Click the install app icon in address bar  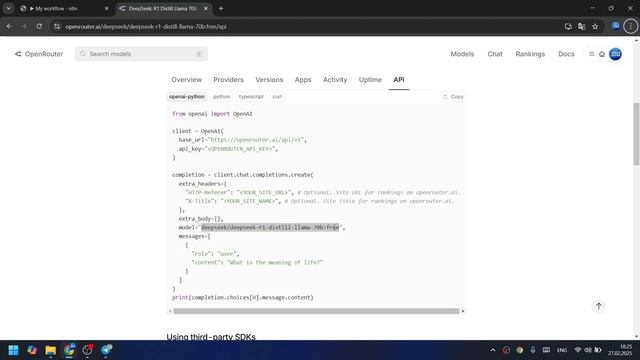[x=568, y=27]
